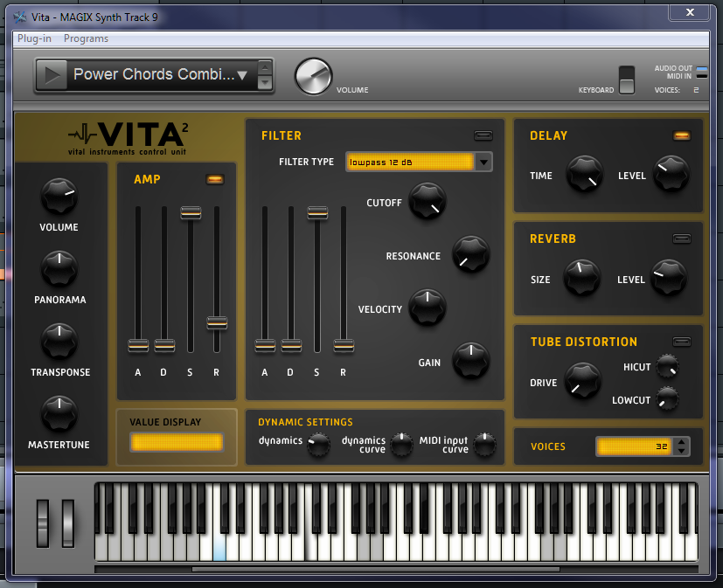Click the MIDI IN indicator light
723x588 pixels.
(x=702, y=75)
